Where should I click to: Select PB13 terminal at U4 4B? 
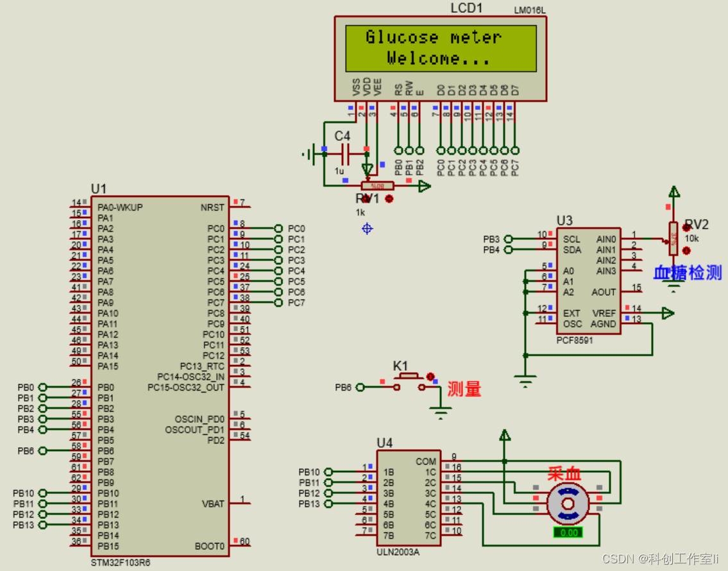point(328,504)
